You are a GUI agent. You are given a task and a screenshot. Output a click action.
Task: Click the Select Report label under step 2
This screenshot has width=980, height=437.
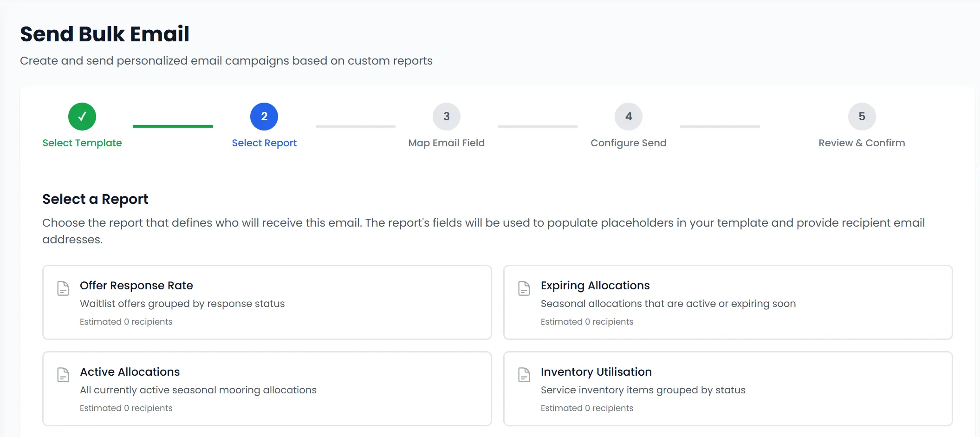pyautogui.click(x=264, y=143)
